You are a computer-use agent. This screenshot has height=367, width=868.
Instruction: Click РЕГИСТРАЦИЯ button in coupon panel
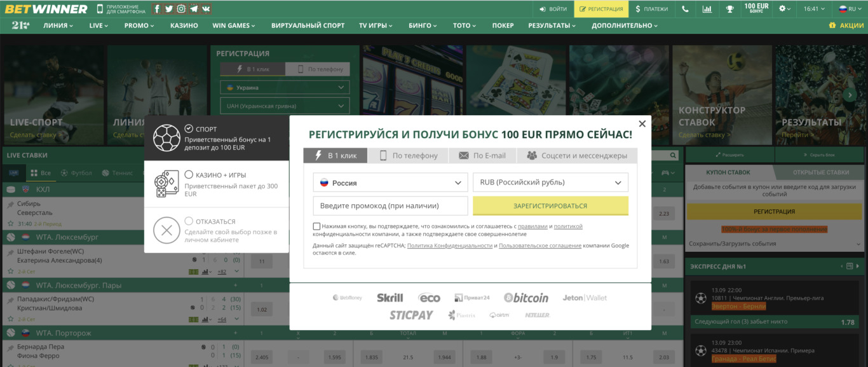(775, 212)
